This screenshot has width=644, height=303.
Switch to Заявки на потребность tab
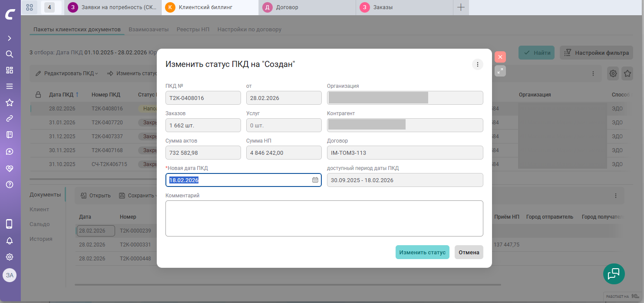point(112,7)
